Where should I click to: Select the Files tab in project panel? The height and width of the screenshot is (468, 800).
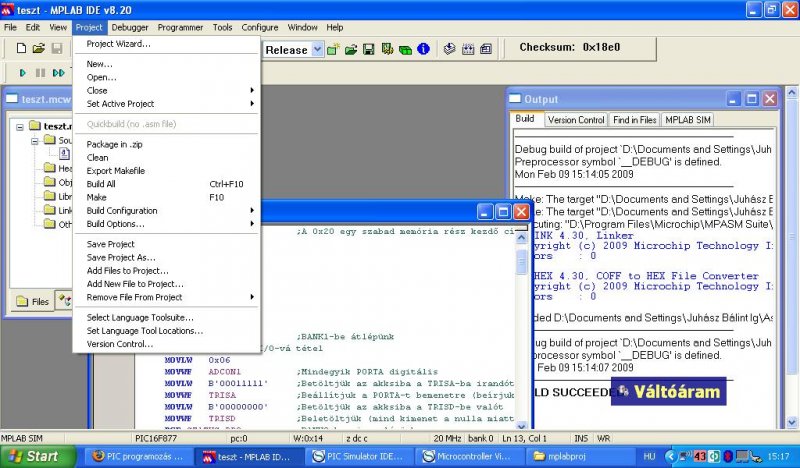pyautogui.click(x=33, y=302)
